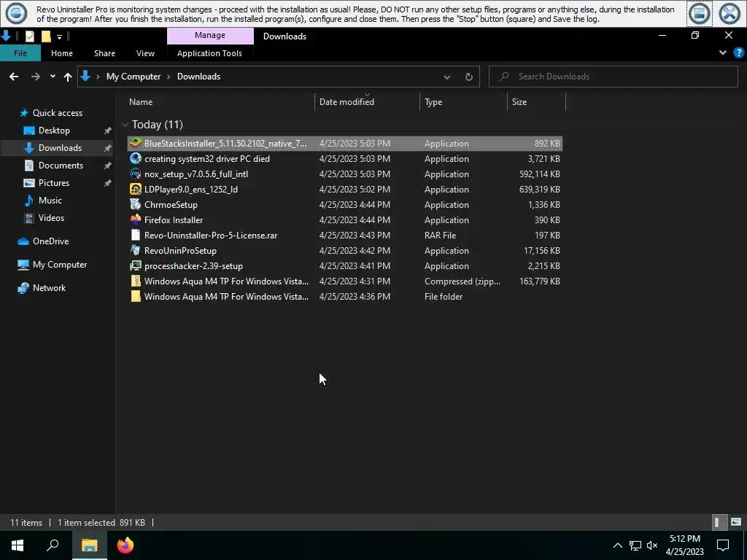Image resolution: width=747 pixels, height=560 pixels.
Task: Click the muted volume tray icon
Action: point(652,545)
